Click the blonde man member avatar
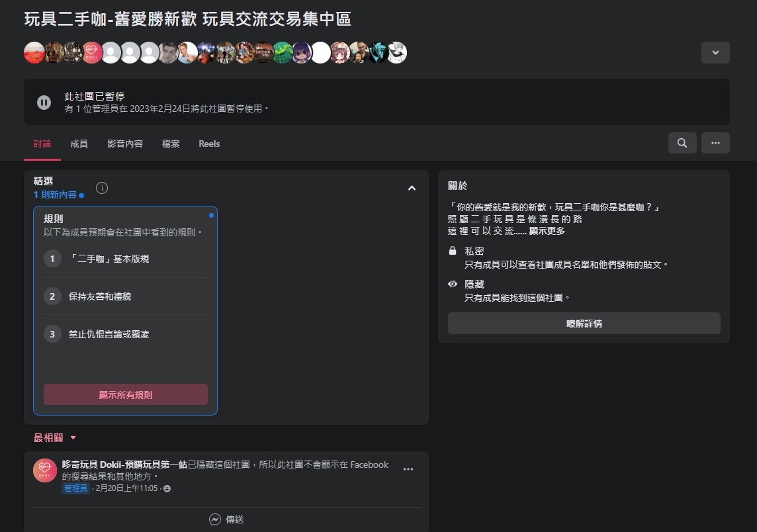Screen dimensions: 757x532 tap(187, 53)
